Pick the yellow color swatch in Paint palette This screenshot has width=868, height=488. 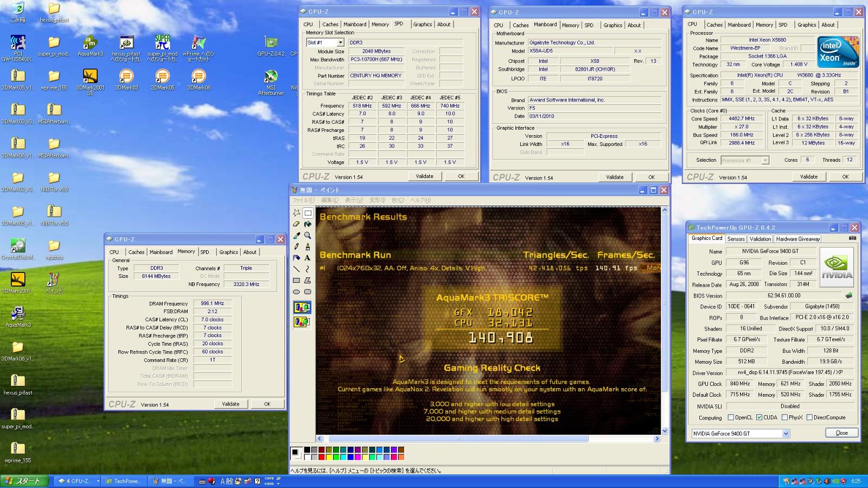[329, 457]
